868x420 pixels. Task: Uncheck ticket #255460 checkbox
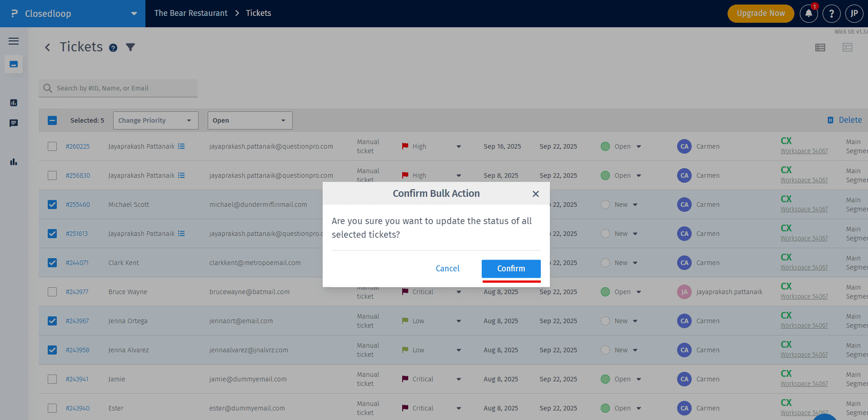pyautogui.click(x=52, y=205)
